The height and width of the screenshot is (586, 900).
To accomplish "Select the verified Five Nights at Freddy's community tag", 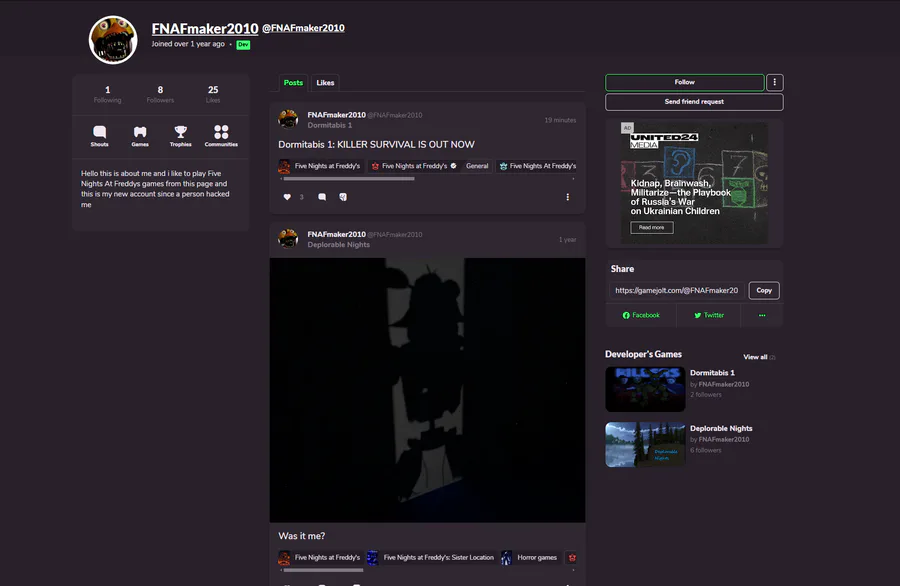I will (x=413, y=166).
